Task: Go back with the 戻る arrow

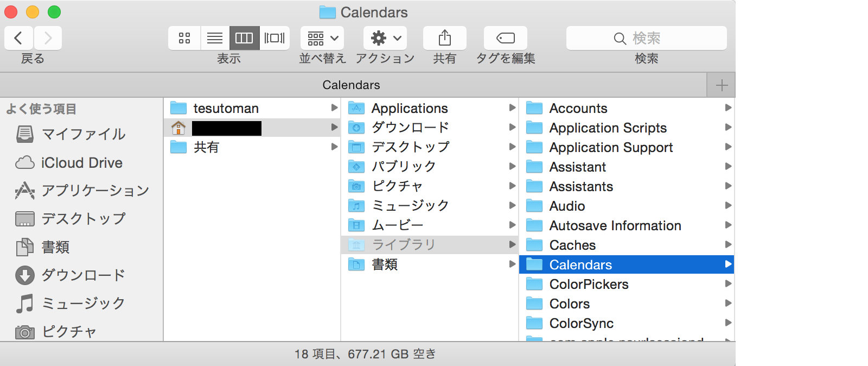Action: pyautogui.click(x=18, y=38)
